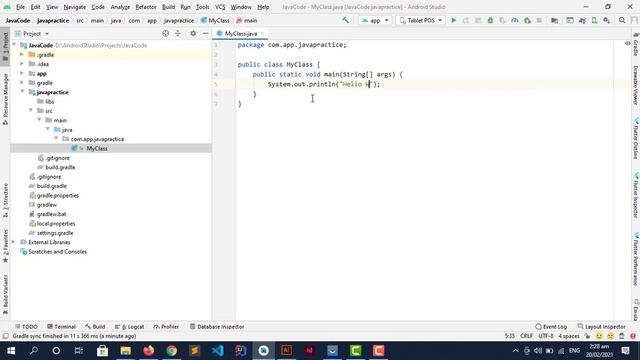Open Visual Studio Code from taskbar
The image size is (640, 360).
218,350
